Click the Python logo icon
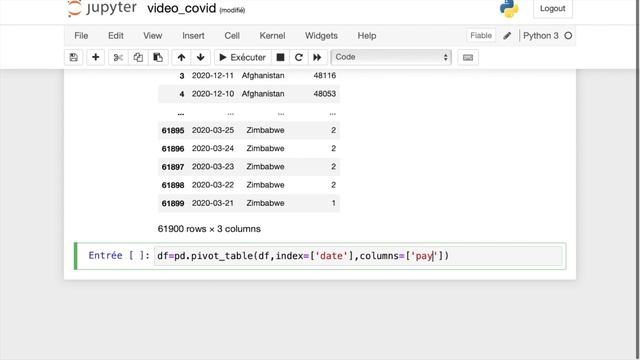The image size is (640, 360). [509, 8]
